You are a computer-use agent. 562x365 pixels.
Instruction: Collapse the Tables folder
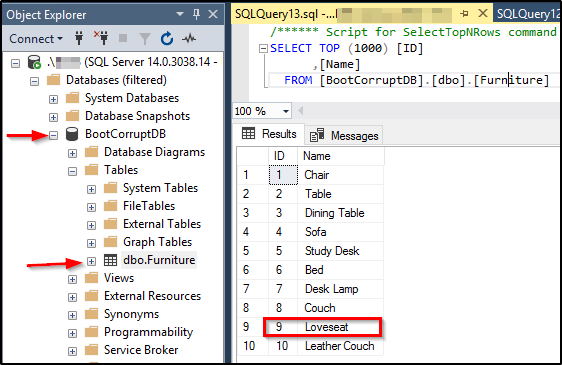point(72,171)
